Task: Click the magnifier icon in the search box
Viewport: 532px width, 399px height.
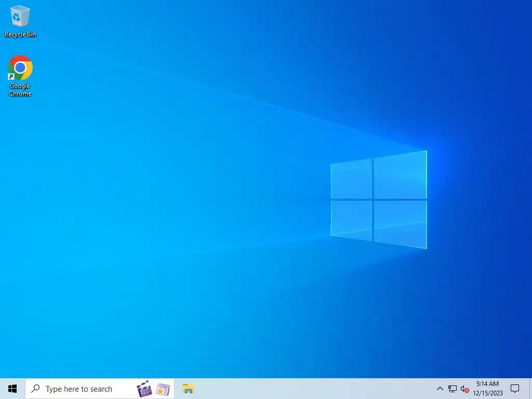Action: (35, 389)
